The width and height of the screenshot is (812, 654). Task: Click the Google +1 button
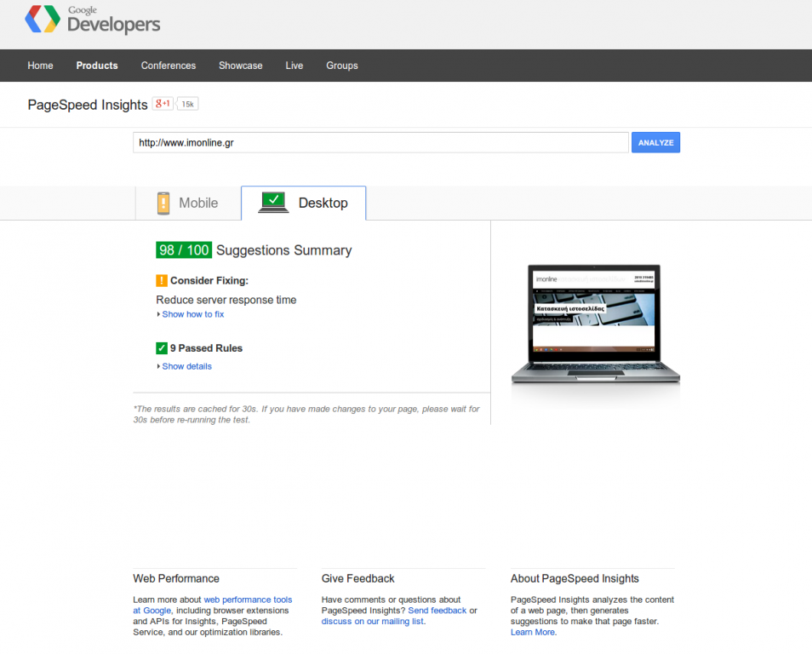pyautogui.click(x=163, y=104)
